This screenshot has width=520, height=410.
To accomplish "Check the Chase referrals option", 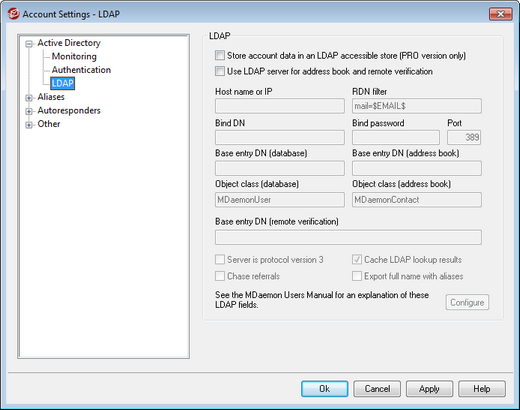I will pyautogui.click(x=220, y=276).
